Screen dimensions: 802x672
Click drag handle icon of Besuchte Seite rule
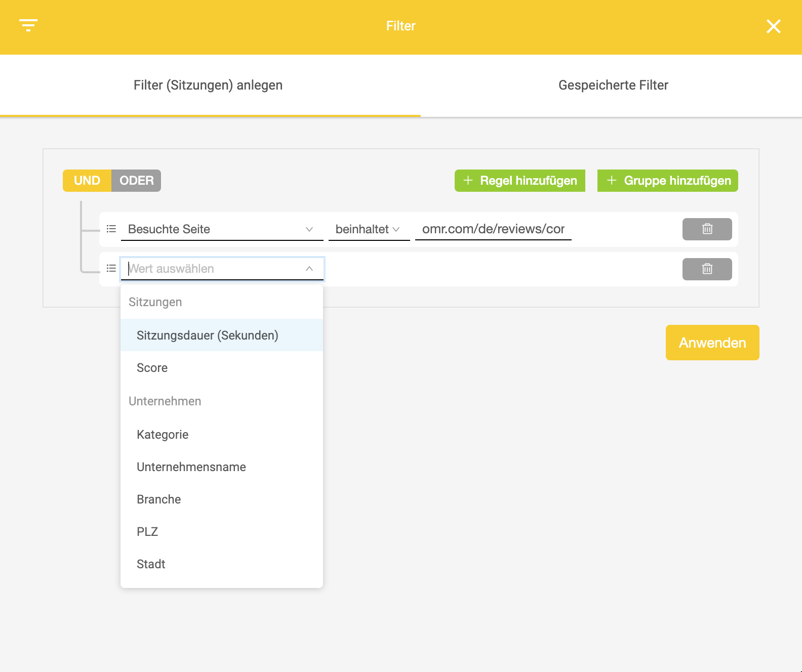click(x=111, y=229)
